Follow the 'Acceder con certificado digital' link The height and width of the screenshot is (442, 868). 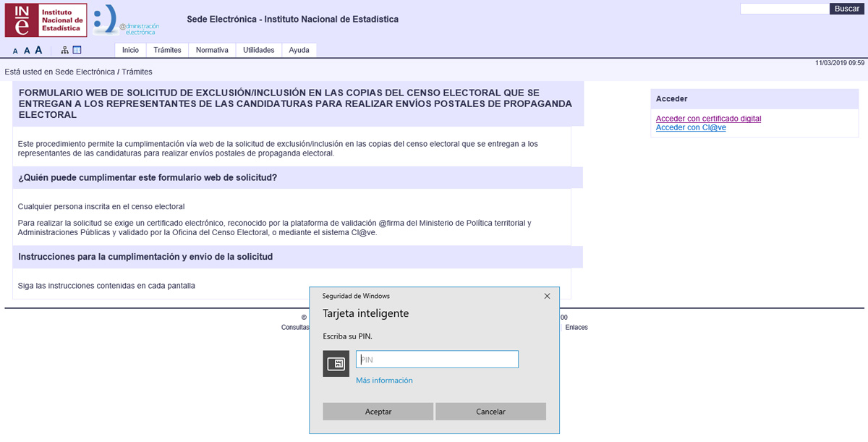708,119
